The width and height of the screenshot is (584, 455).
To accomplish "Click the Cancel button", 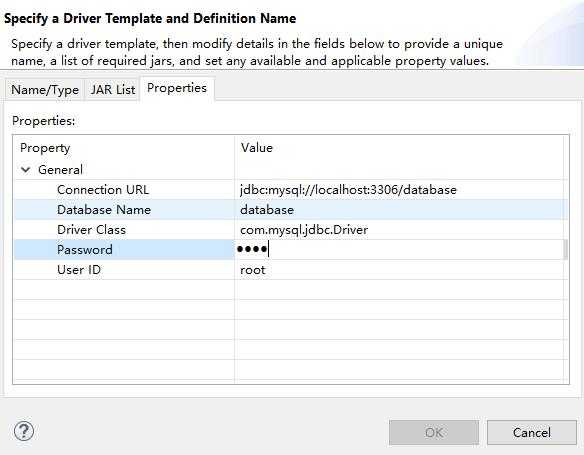I will pos(531,433).
